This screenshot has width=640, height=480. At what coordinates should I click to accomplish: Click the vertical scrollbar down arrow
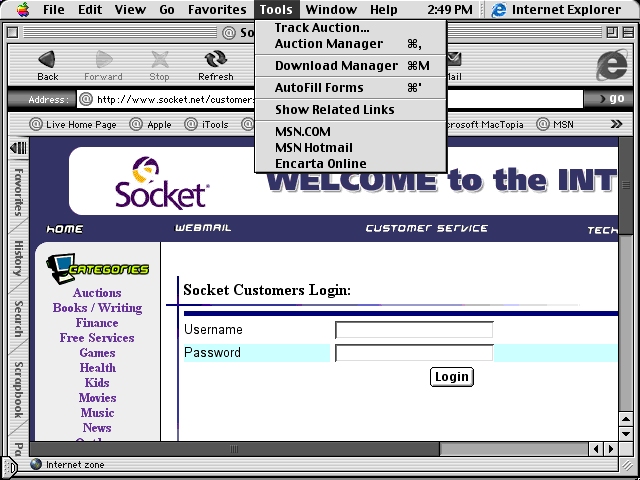coord(626,434)
